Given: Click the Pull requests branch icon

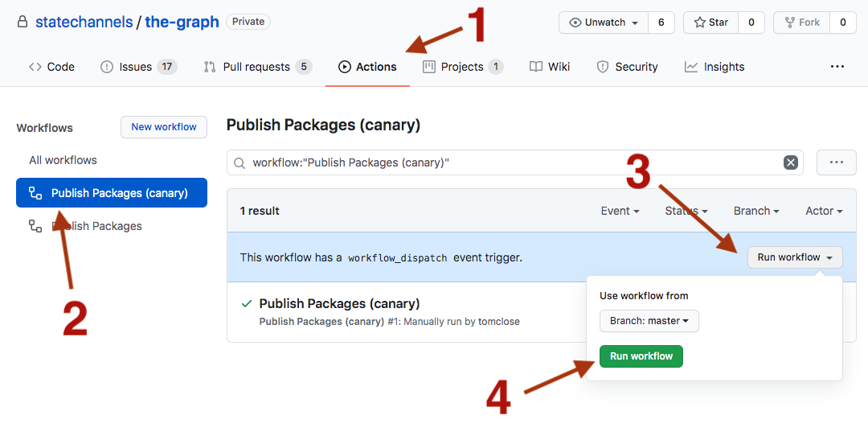Looking at the screenshot, I should coord(210,67).
